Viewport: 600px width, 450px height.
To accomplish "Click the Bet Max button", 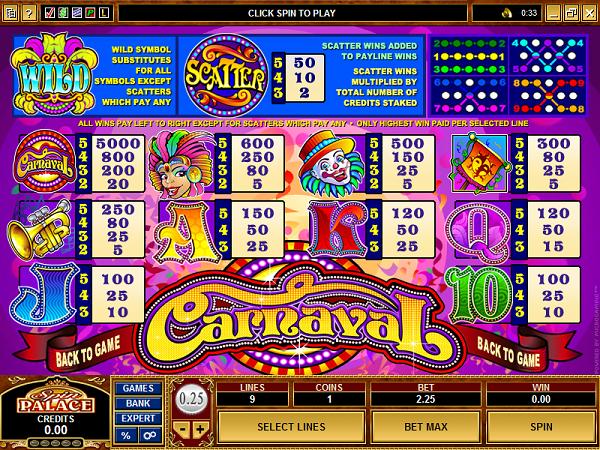I will click(426, 427).
